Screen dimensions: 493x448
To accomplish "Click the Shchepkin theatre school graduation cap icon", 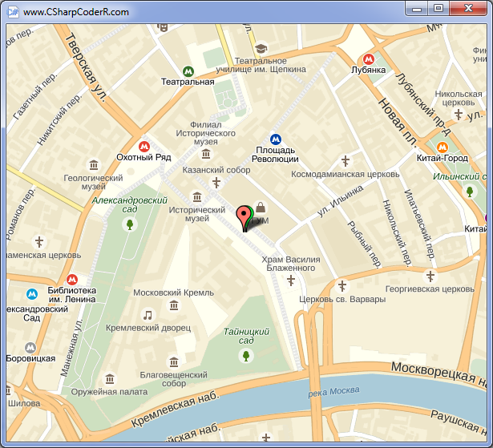I will tap(261, 48).
